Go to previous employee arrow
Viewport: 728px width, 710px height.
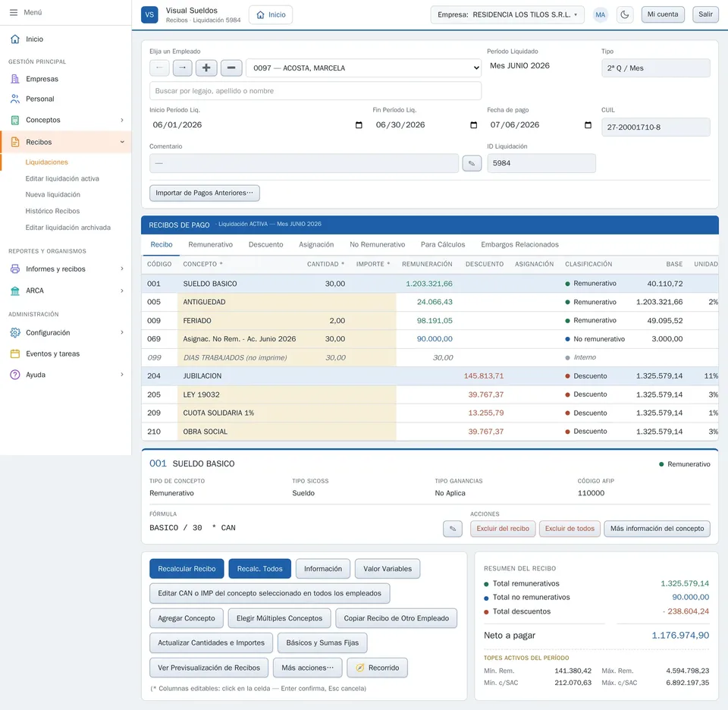point(159,68)
